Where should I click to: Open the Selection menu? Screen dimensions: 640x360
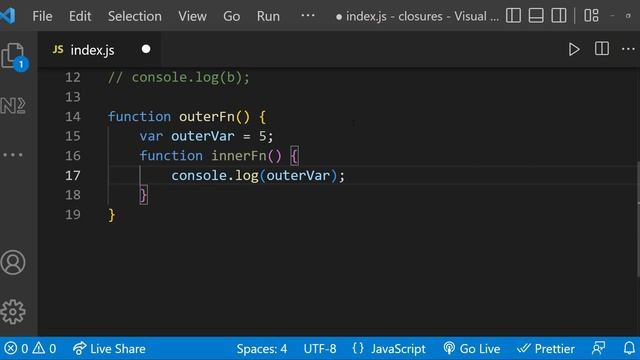tap(135, 16)
